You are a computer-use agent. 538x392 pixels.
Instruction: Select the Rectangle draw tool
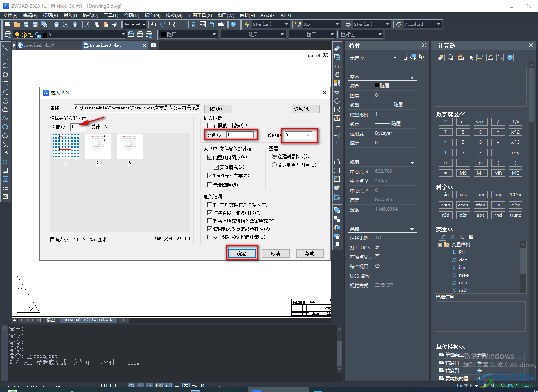coord(5,83)
